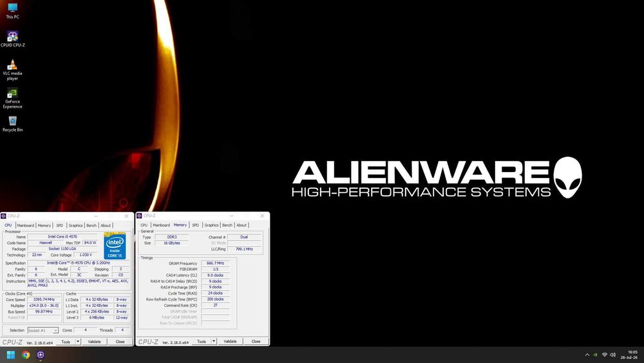Viewport: 644px width, 363px height.
Task: Open the clock and date flyout
Action: tap(630, 355)
